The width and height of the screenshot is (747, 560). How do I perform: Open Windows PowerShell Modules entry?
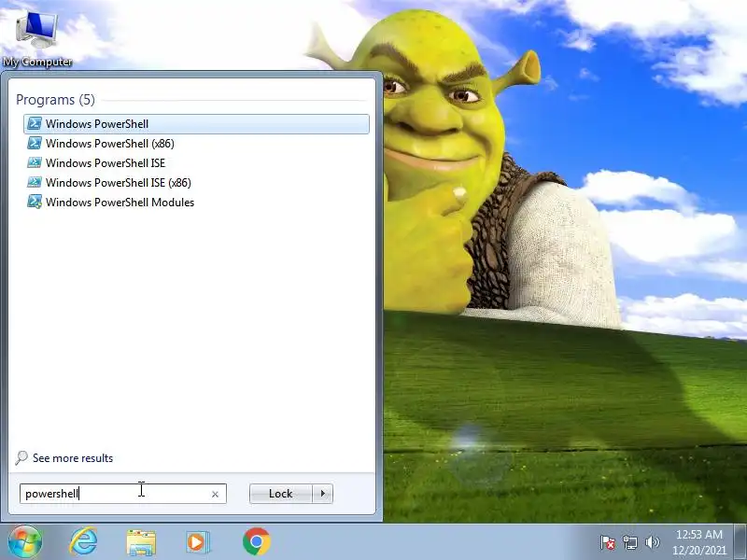(196, 202)
